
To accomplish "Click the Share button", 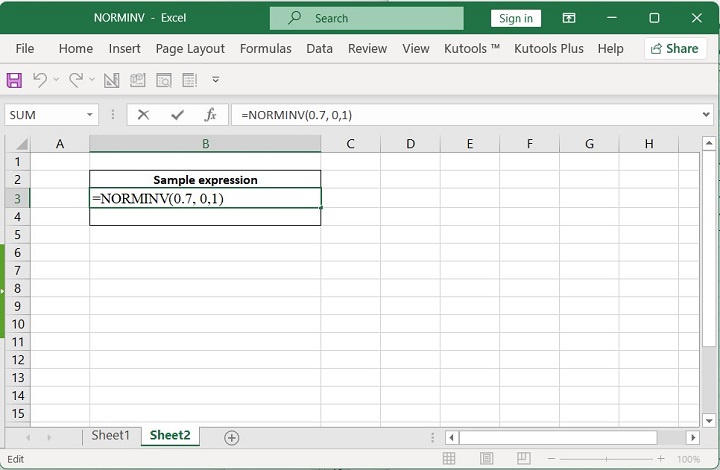I will point(674,48).
